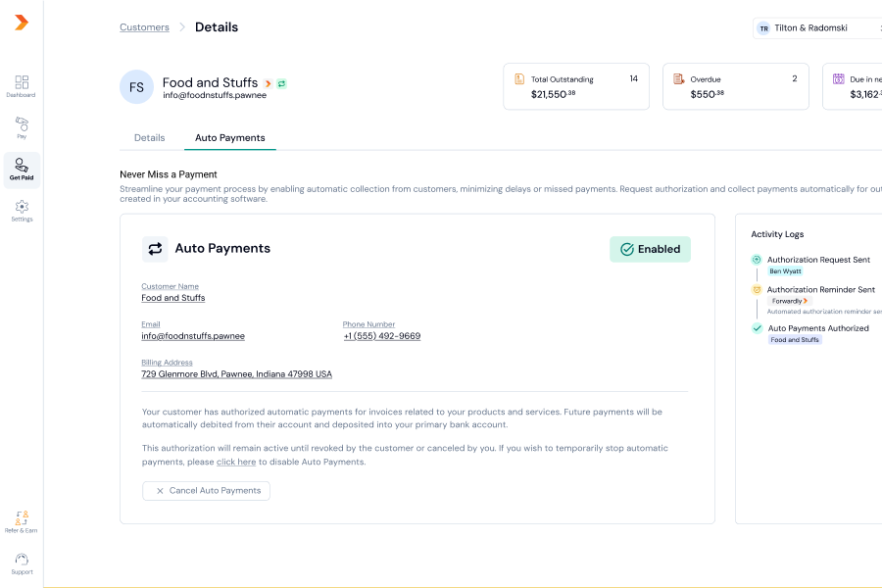Open the Get Paid section
Viewport: 882px width, 588px height.
pyautogui.click(x=22, y=170)
